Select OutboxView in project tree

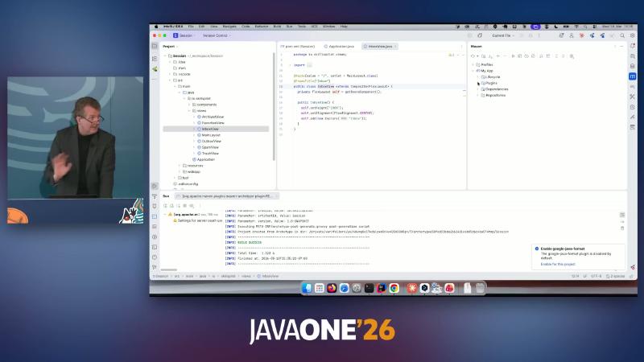(211, 142)
